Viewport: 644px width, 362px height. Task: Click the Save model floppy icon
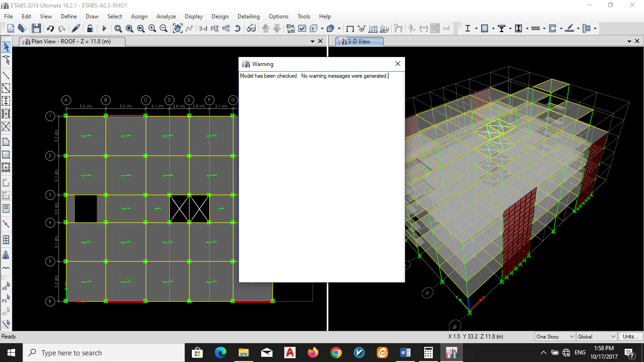[x=36, y=29]
